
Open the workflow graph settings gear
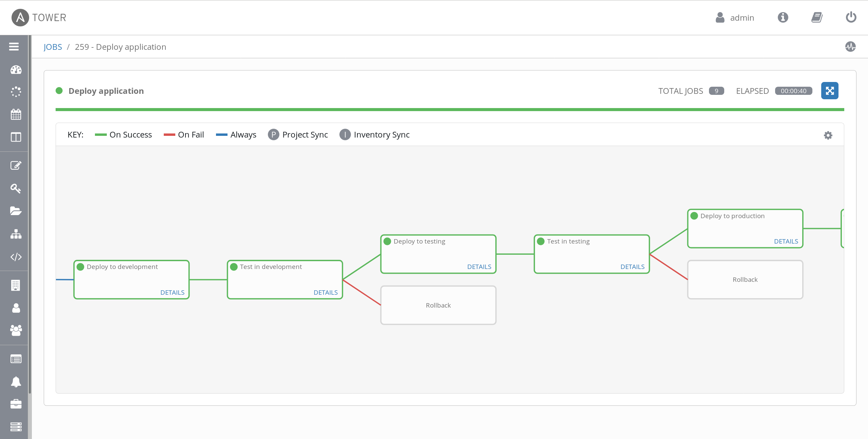[x=828, y=135]
